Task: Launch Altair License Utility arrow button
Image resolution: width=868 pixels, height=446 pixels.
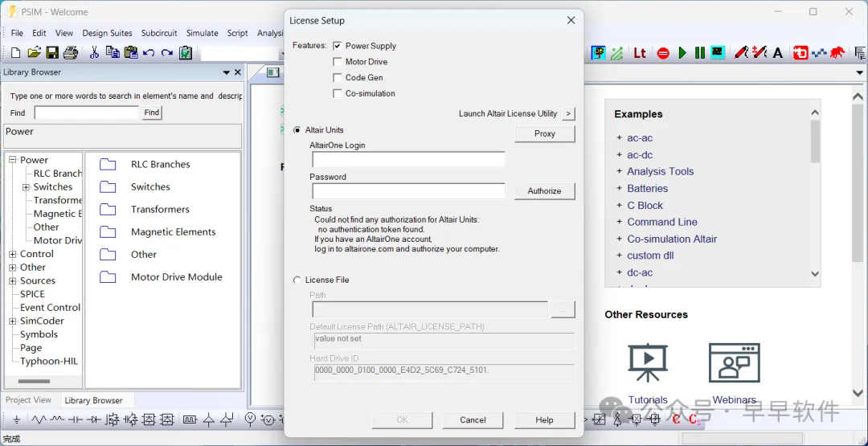Action: [x=568, y=113]
